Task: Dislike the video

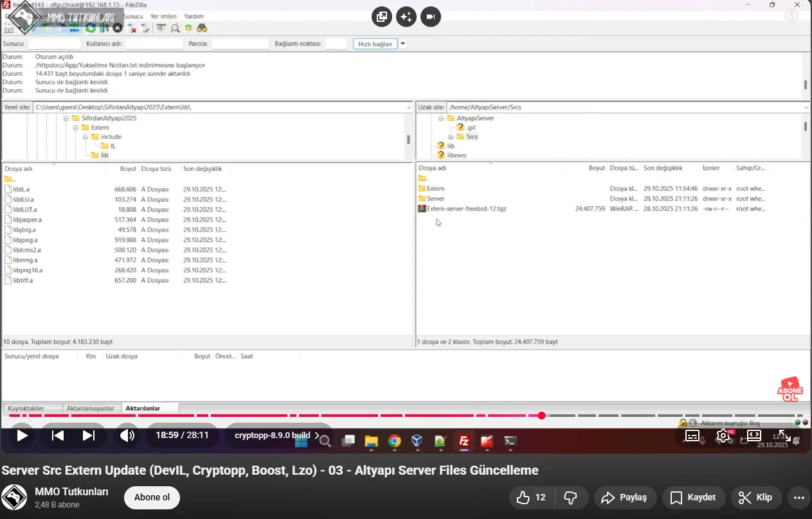Action: [570, 498]
